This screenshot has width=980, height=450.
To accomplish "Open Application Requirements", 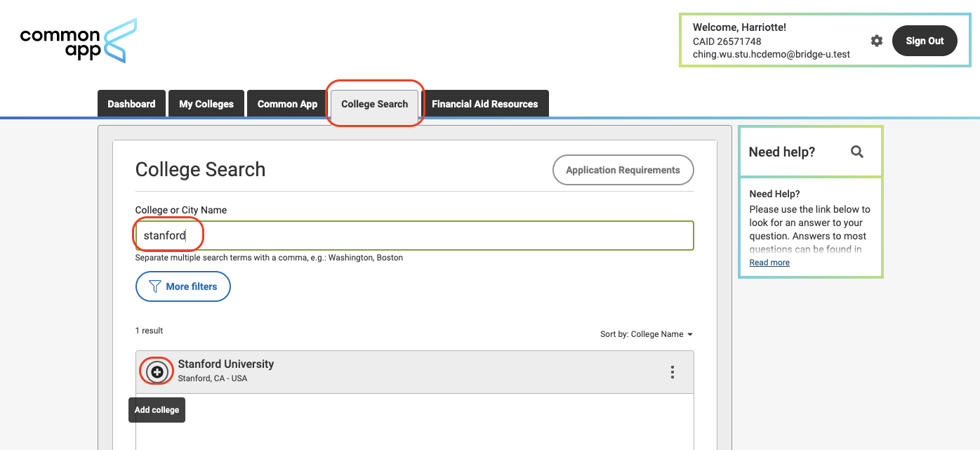I will point(623,170).
